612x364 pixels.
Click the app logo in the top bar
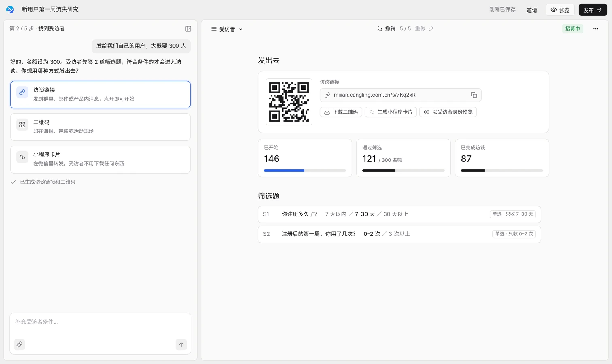[10, 9]
